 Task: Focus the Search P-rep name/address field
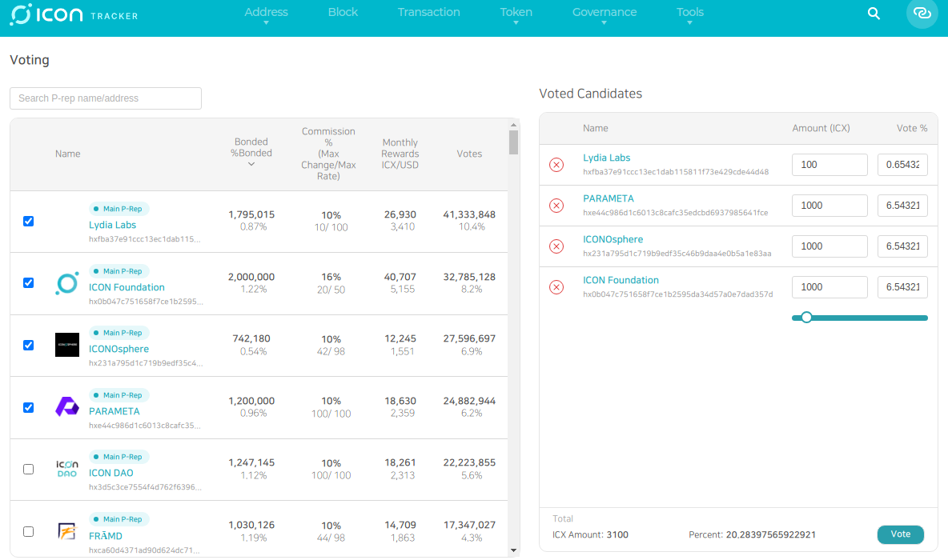(106, 98)
